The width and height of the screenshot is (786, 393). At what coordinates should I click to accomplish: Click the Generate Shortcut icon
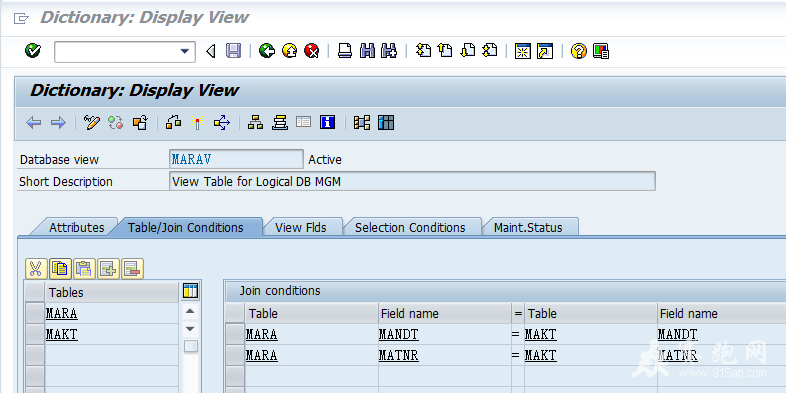[x=544, y=51]
